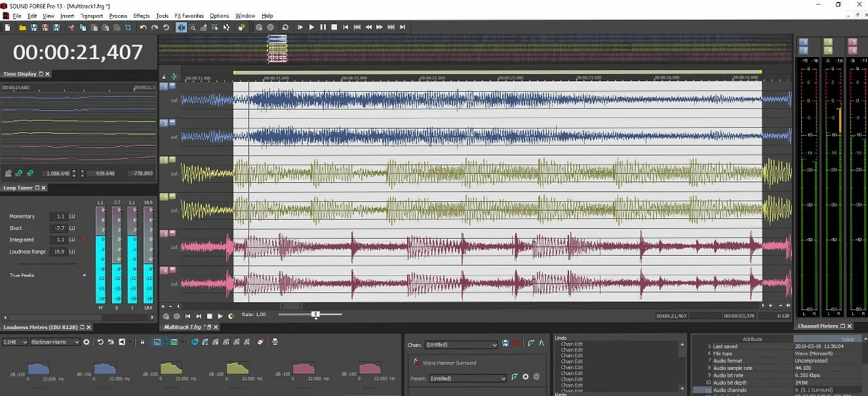868x396 pixels.
Task: Click the Undo arrow icon
Action: (x=143, y=27)
